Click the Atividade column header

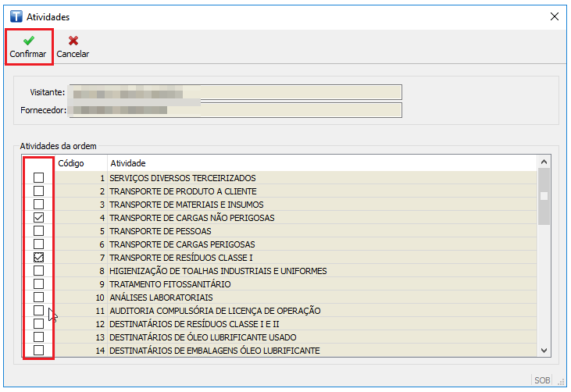tap(312, 163)
